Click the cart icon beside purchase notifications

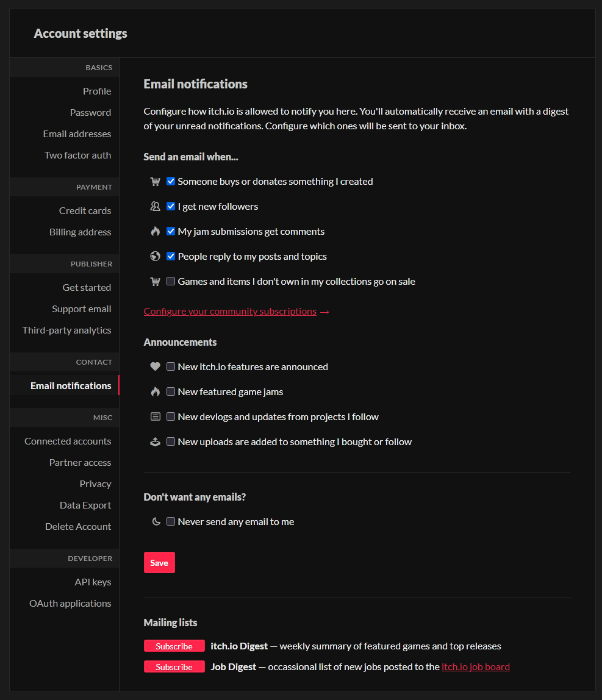pyautogui.click(x=155, y=181)
